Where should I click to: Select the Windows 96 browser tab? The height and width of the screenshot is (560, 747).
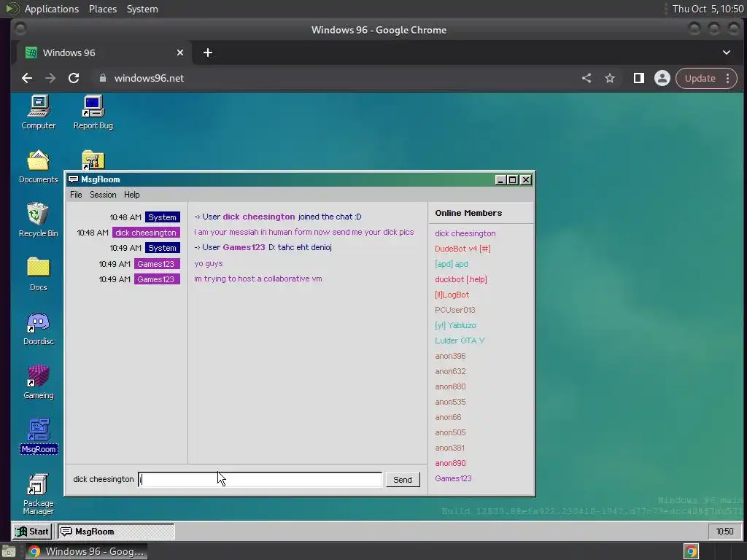(104, 52)
